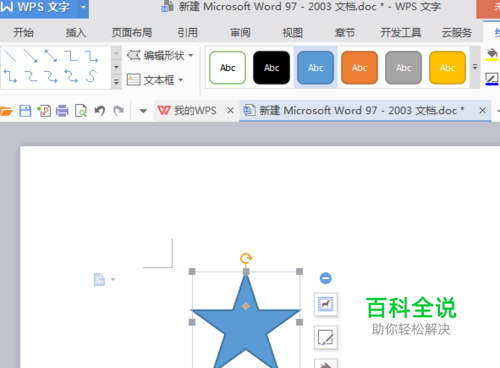Select the elbow connector shape
This screenshot has height=368, width=500.
pyautogui.click(x=71, y=56)
